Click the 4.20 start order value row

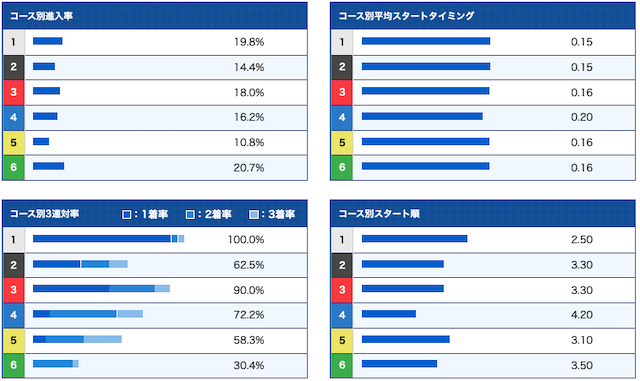pyautogui.click(x=483, y=315)
